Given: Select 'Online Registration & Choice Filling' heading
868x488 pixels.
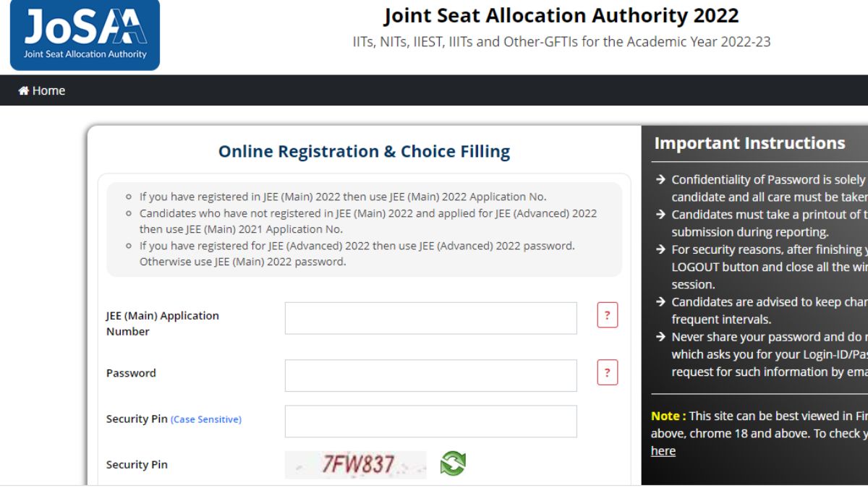Looking at the screenshot, I should 365,151.
